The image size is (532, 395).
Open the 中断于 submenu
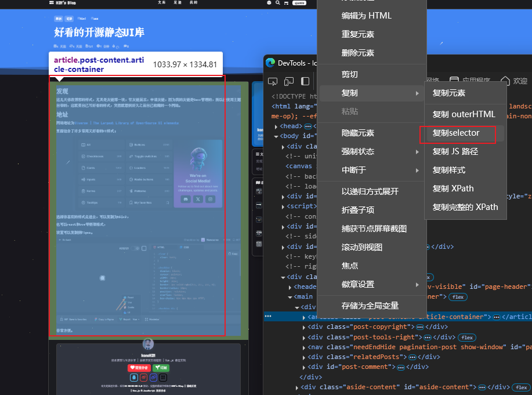pyautogui.click(x=371, y=170)
